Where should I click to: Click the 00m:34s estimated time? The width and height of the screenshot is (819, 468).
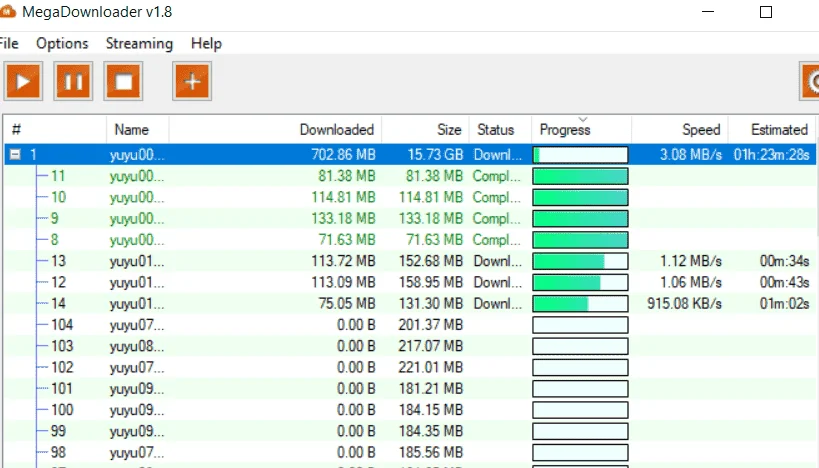(785, 261)
